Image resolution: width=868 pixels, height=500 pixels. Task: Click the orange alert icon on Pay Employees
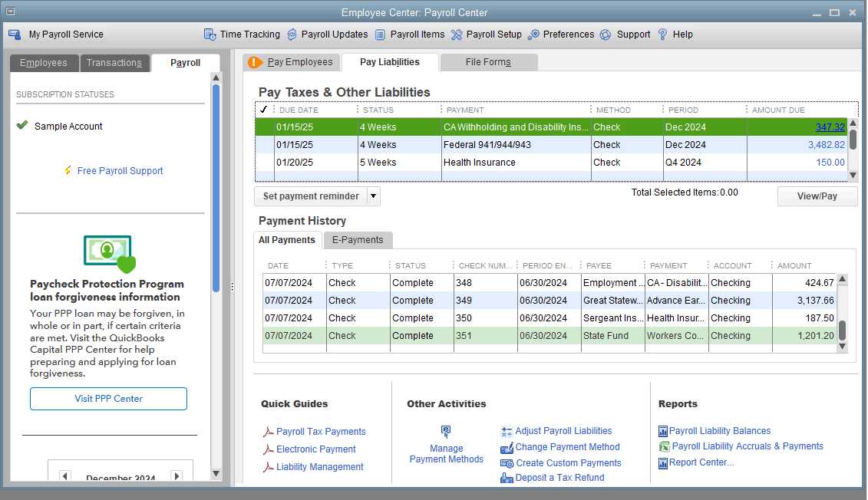(255, 63)
